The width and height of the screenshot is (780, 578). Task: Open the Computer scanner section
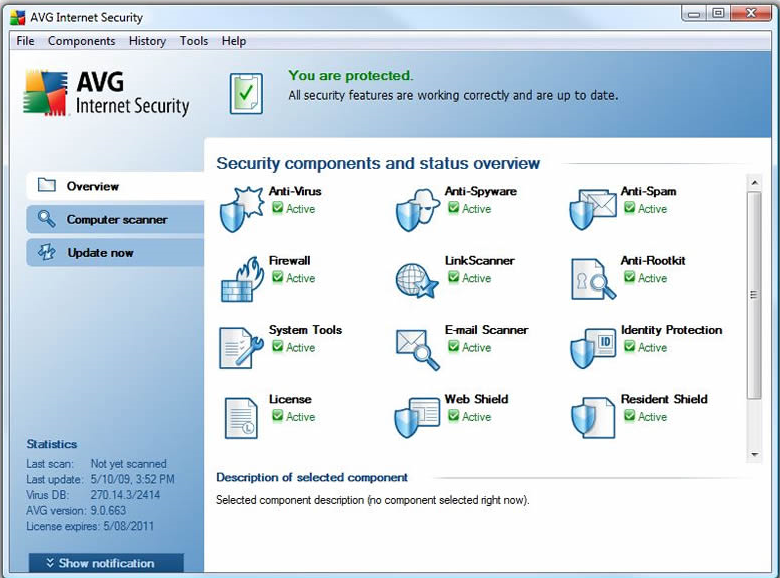[x=116, y=220]
